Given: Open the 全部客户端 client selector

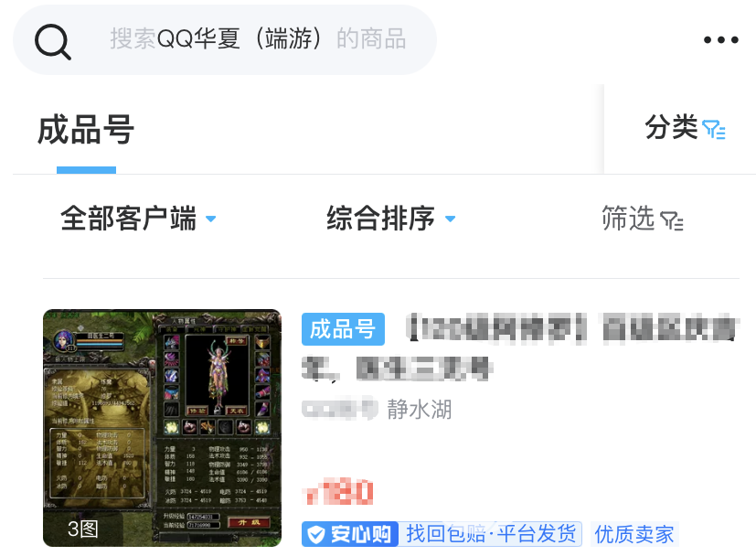Looking at the screenshot, I should pyautogui.click(x=138, y=219).
